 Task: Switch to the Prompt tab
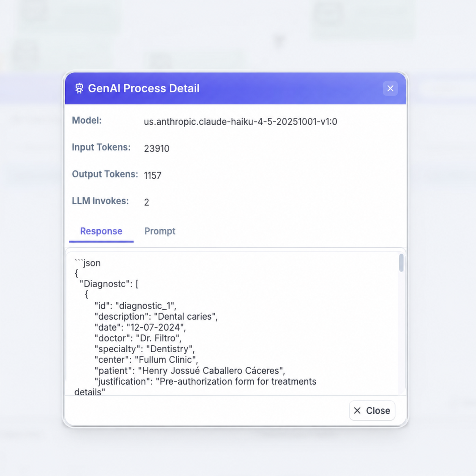pyautogui.click(x=160, y=231)
